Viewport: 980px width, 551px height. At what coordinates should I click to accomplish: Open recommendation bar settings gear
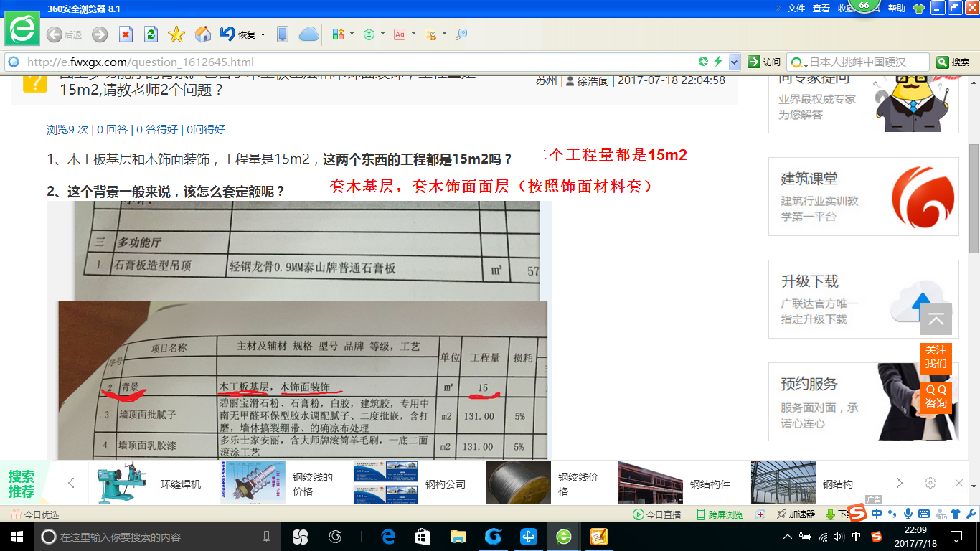tap(930, 483)
